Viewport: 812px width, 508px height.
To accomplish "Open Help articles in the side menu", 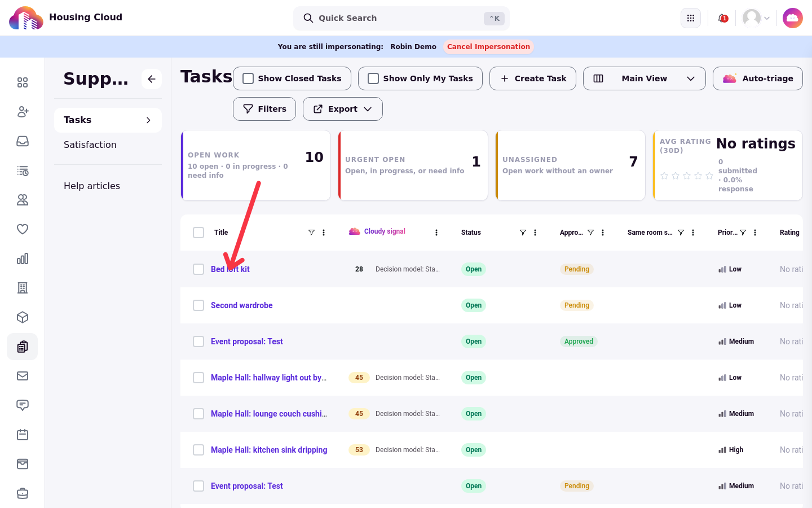I will point(92,186).
